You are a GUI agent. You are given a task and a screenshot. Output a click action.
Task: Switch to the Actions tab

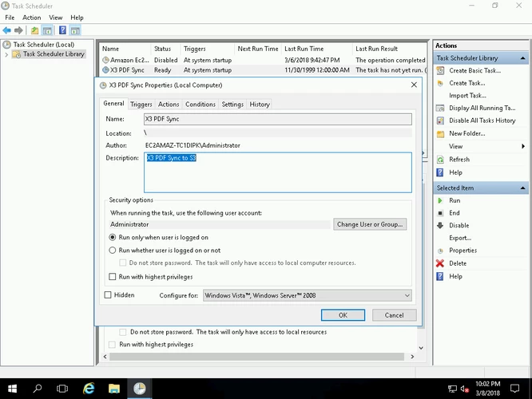(169, 105)
